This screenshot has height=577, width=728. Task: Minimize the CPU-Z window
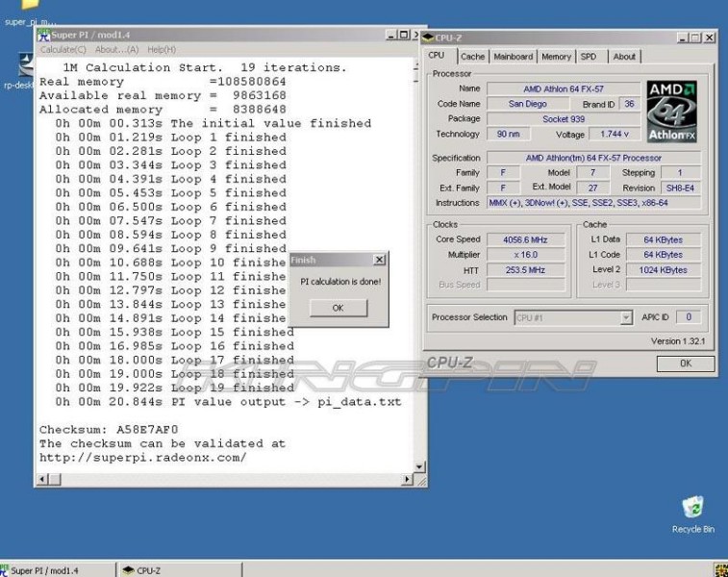[x=682, y=38]
